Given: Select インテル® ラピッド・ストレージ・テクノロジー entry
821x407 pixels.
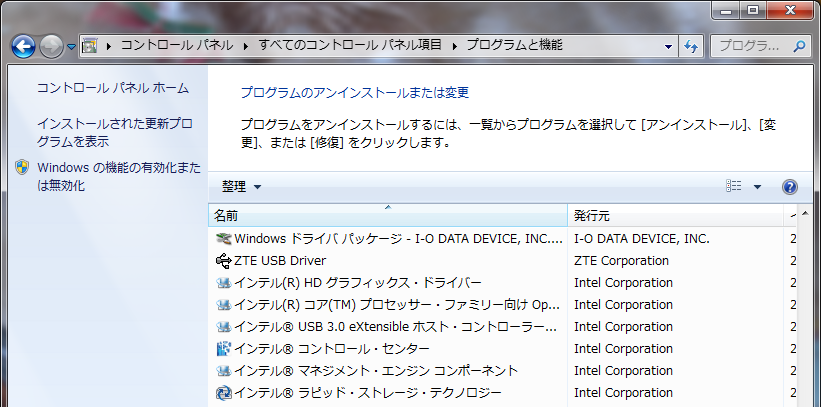Looking at the screenshot, I should pos(368,393).
